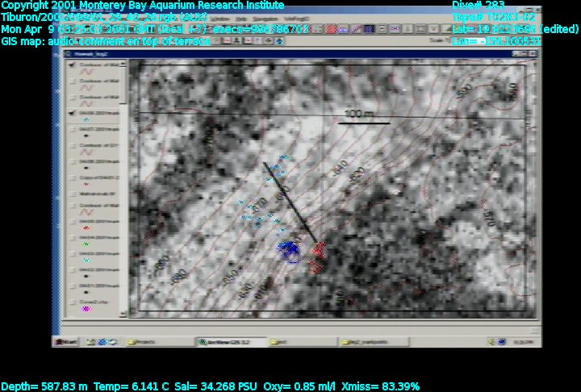Click the 100 m scale bar on the map
This screenshot has height=392, width=581.
click(363, 121)
